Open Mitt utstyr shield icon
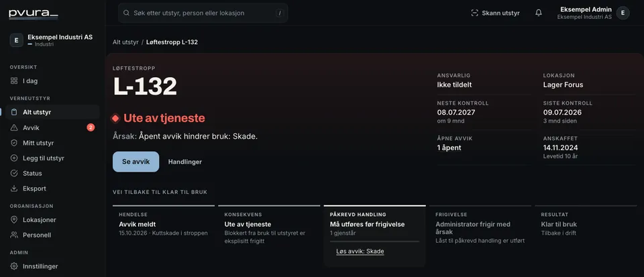This screenshot has width=644, height=277. point(14,143)
